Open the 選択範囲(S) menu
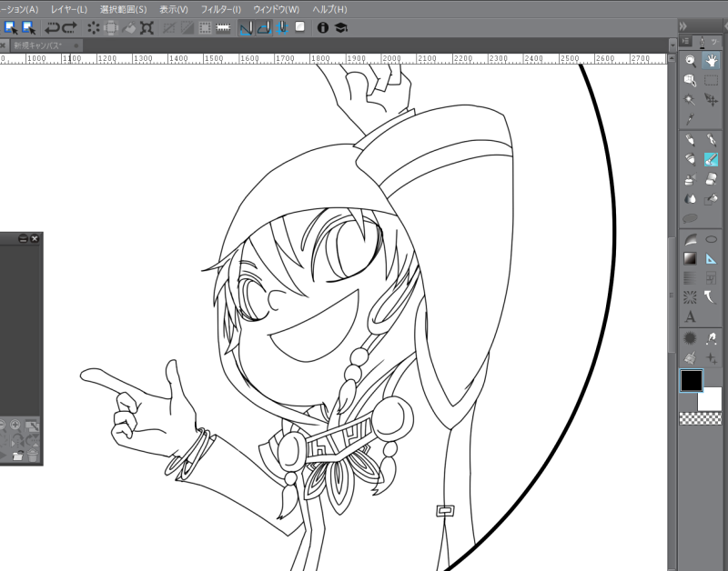The image size is (728, 571). click(124, 9)
